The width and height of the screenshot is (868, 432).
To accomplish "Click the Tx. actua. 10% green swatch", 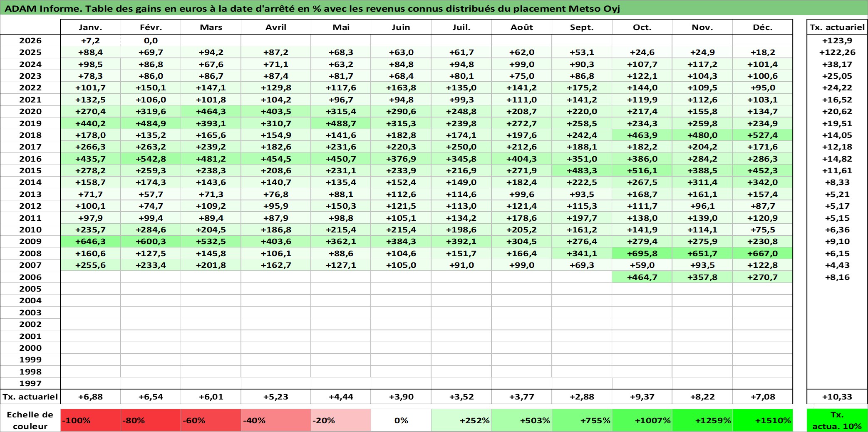I will pyautogui.click(x=837, y=420).
